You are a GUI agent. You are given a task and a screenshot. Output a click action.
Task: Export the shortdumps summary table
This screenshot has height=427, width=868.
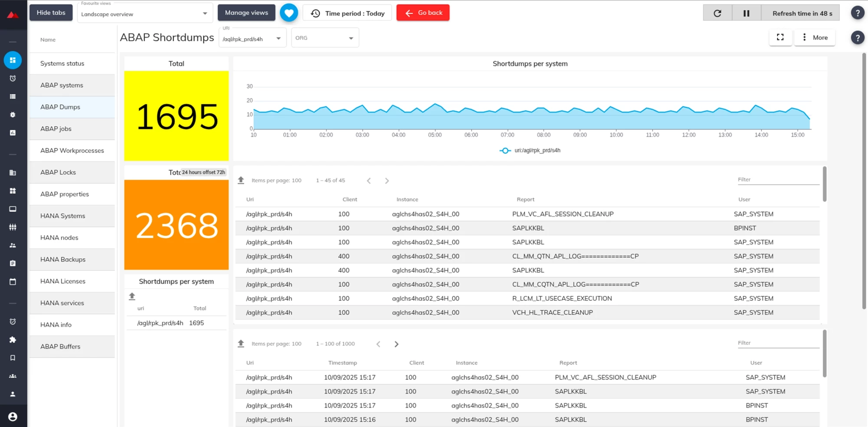[x=132, y=296]
